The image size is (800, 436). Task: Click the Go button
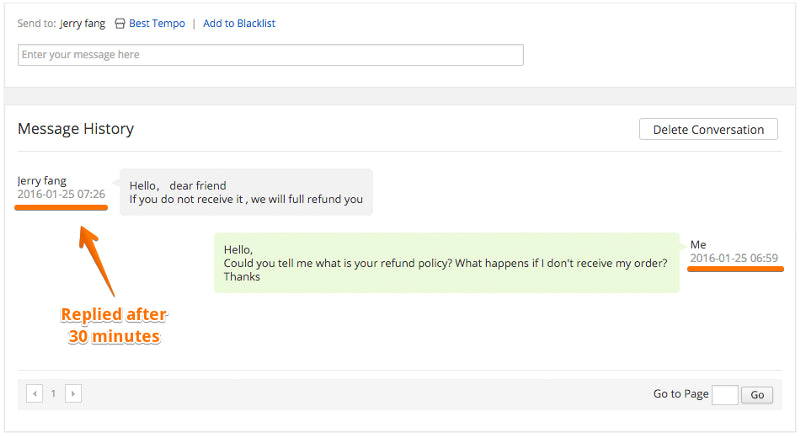tap(757, 395)
